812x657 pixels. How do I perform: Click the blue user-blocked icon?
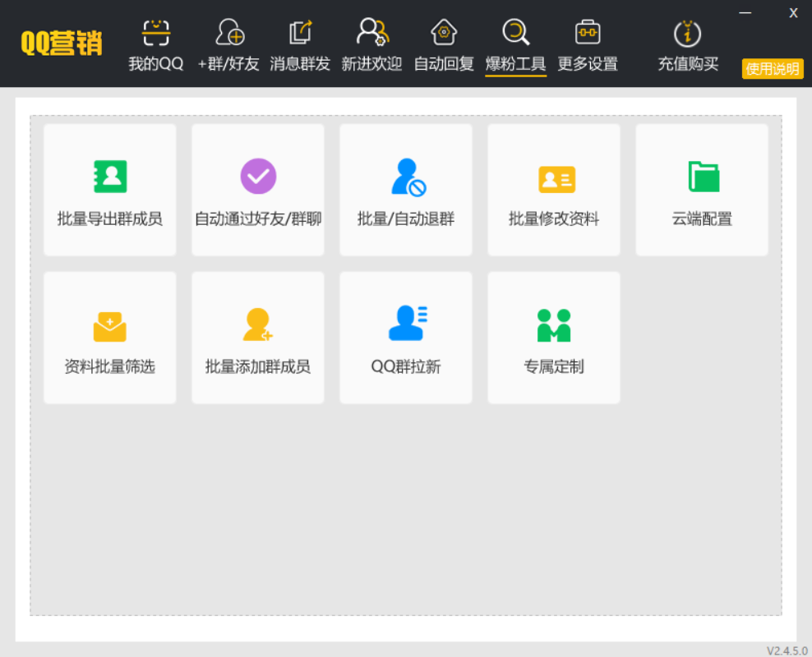pyautogui.click(x=408, y=177)
